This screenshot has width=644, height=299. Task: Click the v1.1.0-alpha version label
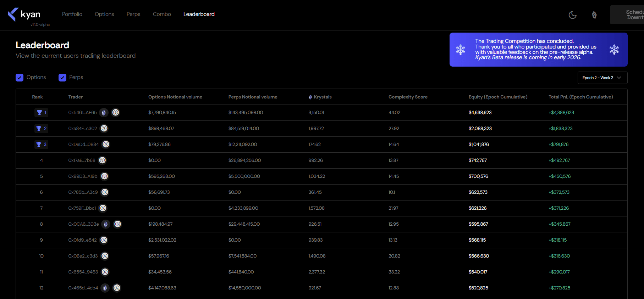(x=40, y=25)
